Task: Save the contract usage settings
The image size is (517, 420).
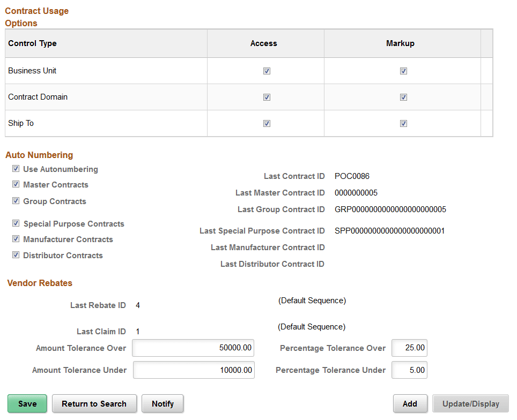Action: click(x=27, y=403)
